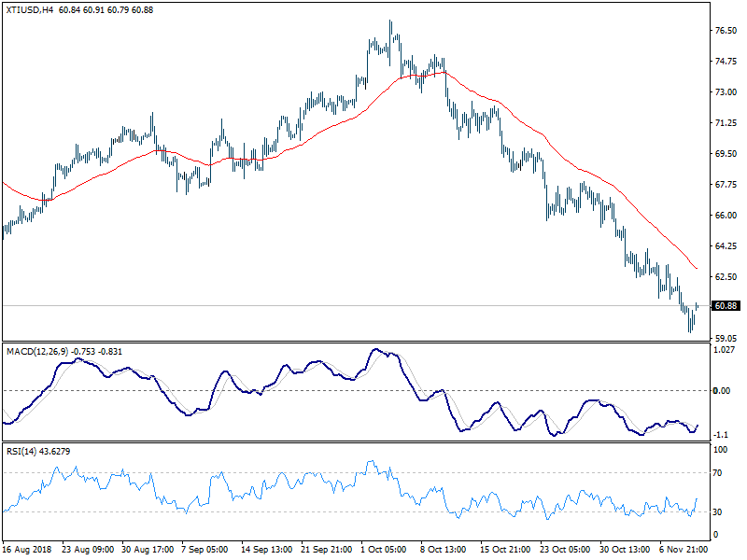Screen dimensions: 747x560
Task: Click the current price tag 60.88
Action: point(726,306)
